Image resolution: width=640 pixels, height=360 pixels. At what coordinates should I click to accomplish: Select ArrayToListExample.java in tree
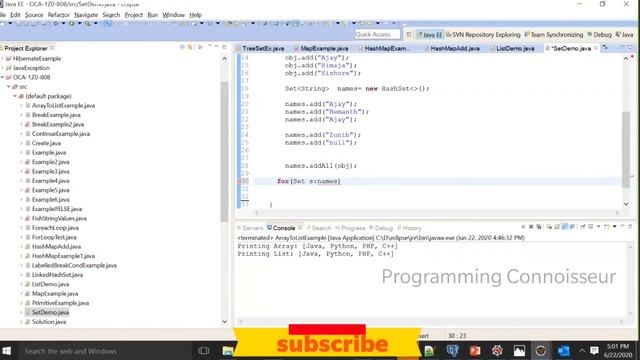coord(63,106)
